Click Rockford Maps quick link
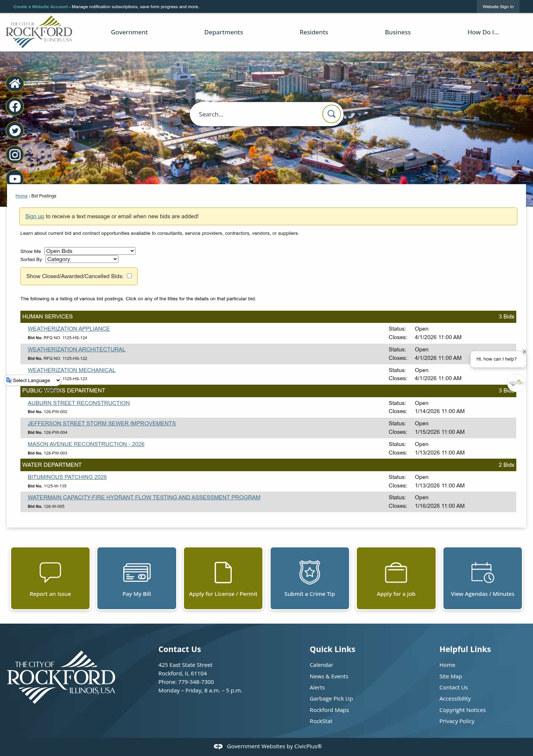 (x=329, y=710)
